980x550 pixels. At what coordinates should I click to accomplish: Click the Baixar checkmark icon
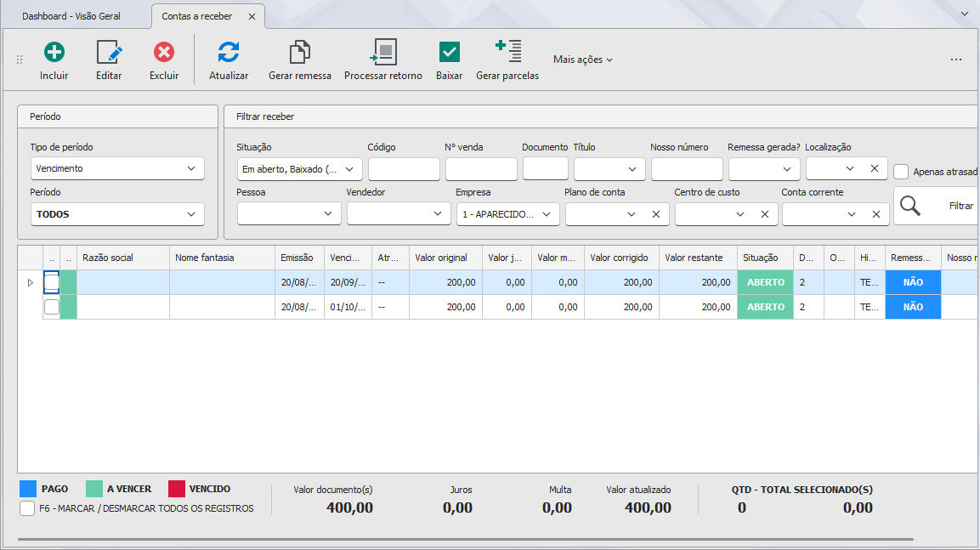[449, 52]
